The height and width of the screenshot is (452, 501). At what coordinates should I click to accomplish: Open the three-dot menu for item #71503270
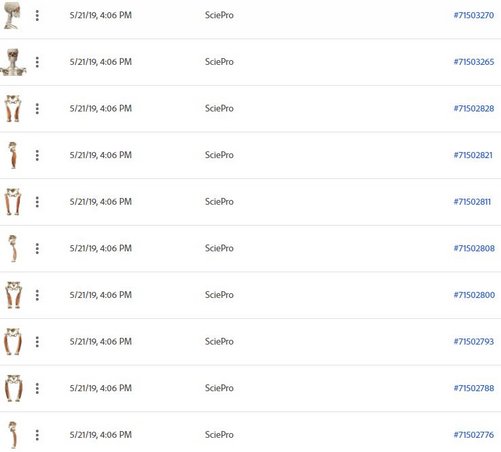click(37, 15)
